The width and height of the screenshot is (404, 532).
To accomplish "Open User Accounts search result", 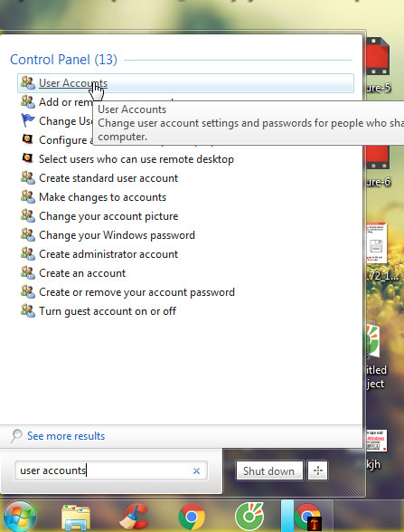I will click(185, 83).
